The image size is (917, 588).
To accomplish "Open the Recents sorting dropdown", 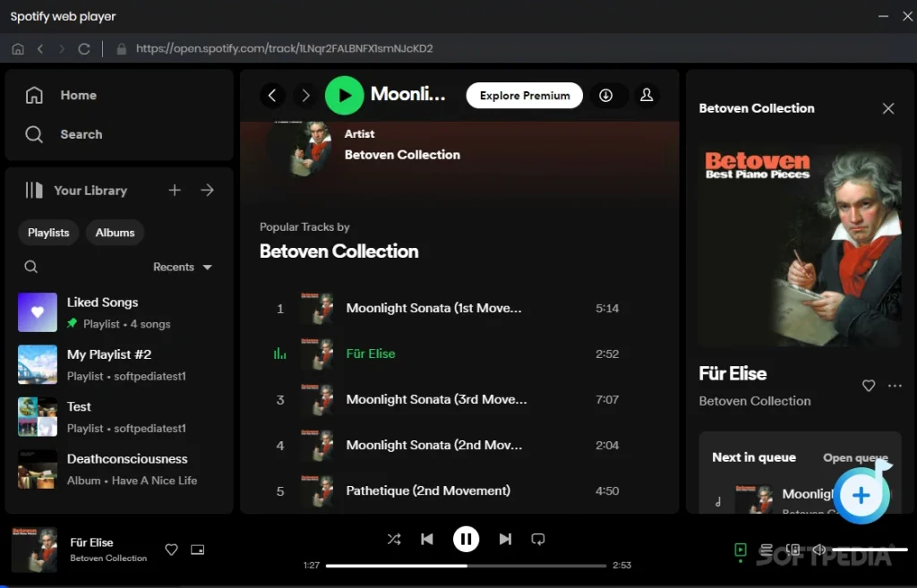I will click(182, 267).
